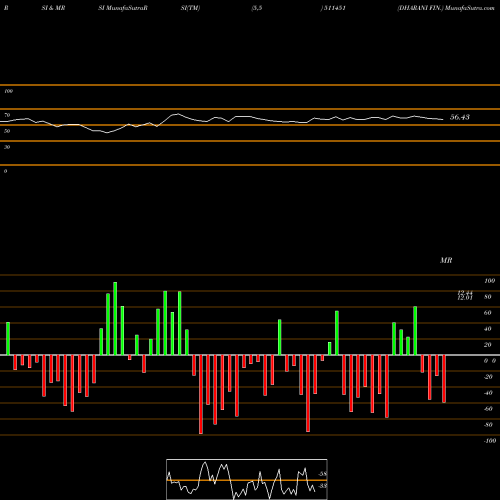Click the RSI axis label 100
The width and height of the screenshot is (500, 500).
click(x=9, y=91)
